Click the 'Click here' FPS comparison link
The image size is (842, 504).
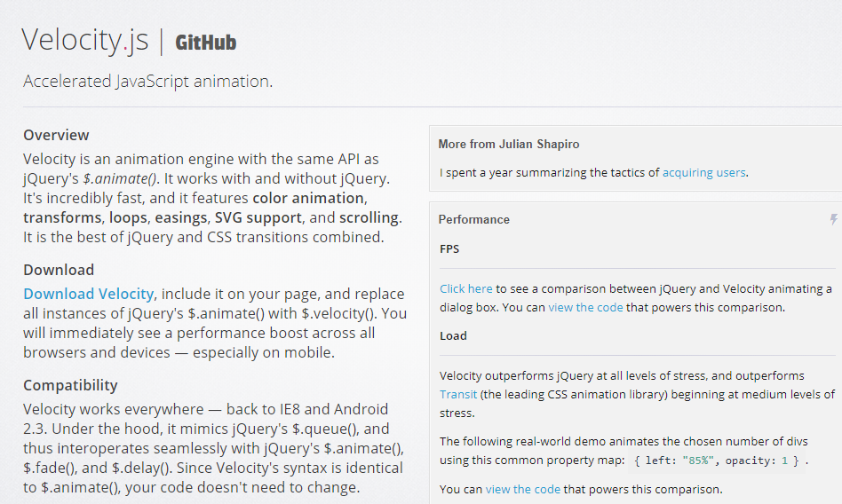466,288
